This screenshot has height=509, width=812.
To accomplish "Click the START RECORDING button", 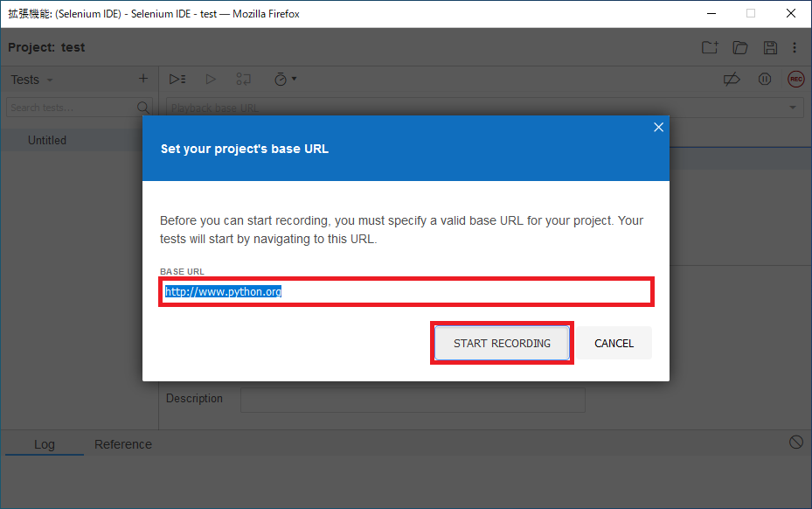I will click(502, 343).
